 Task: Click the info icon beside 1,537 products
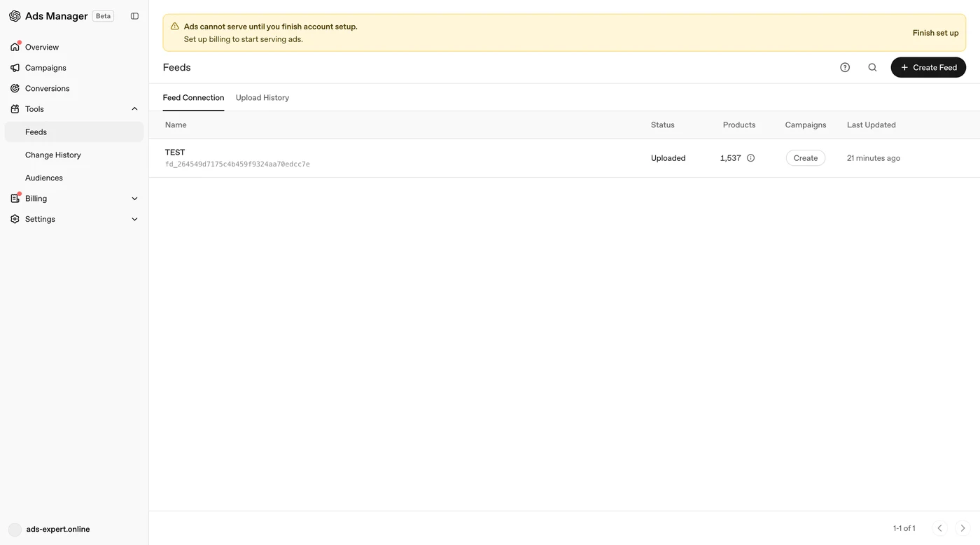pyautogui.click(x=750, y=158)
